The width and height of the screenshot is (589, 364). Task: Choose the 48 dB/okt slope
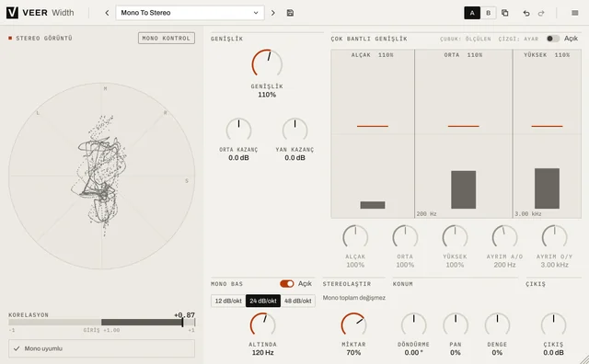(298, 301)
